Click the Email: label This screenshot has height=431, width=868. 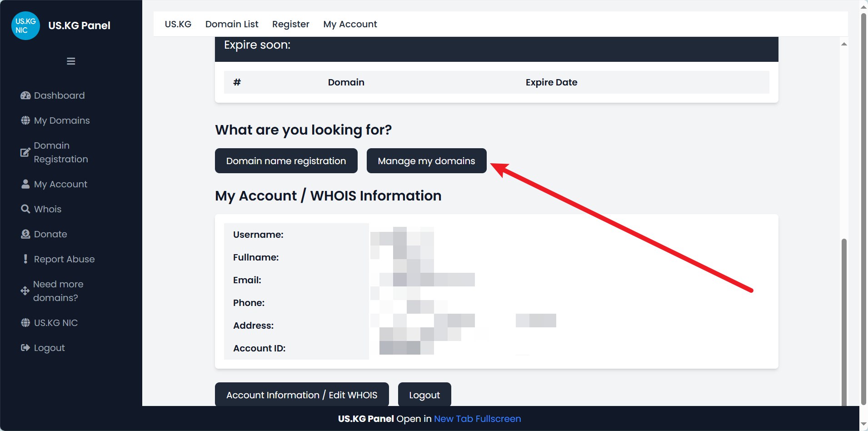pyautogui.click(x=247, y=280)
